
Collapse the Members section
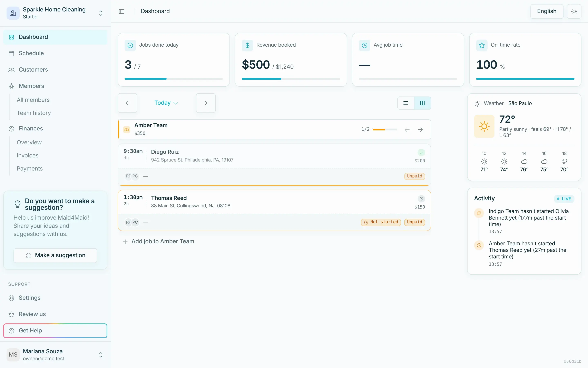(55, 86)
